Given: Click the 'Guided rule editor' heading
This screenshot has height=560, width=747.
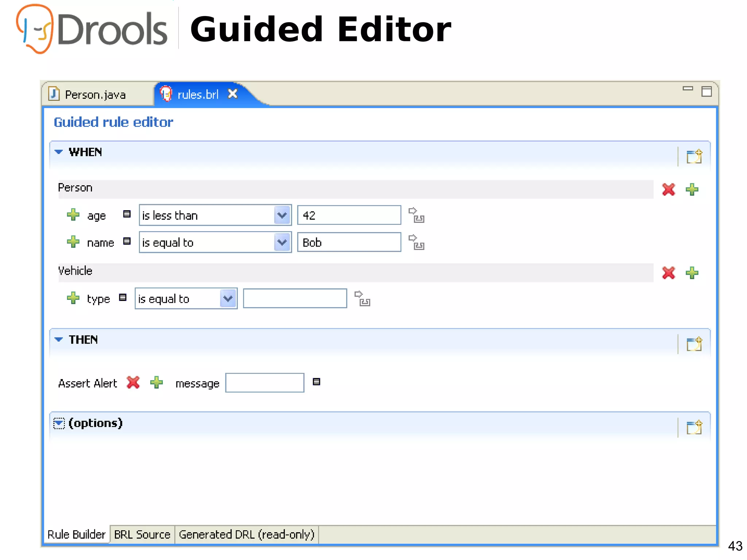Looking at the screenshot, I should coord(113,122).
